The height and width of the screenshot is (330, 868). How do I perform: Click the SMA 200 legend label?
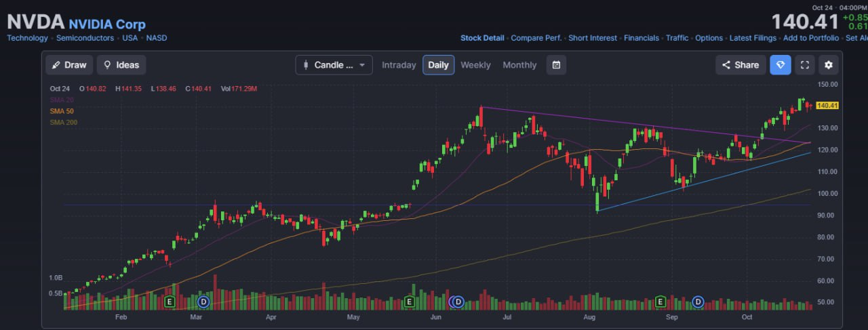coord(62,122)
